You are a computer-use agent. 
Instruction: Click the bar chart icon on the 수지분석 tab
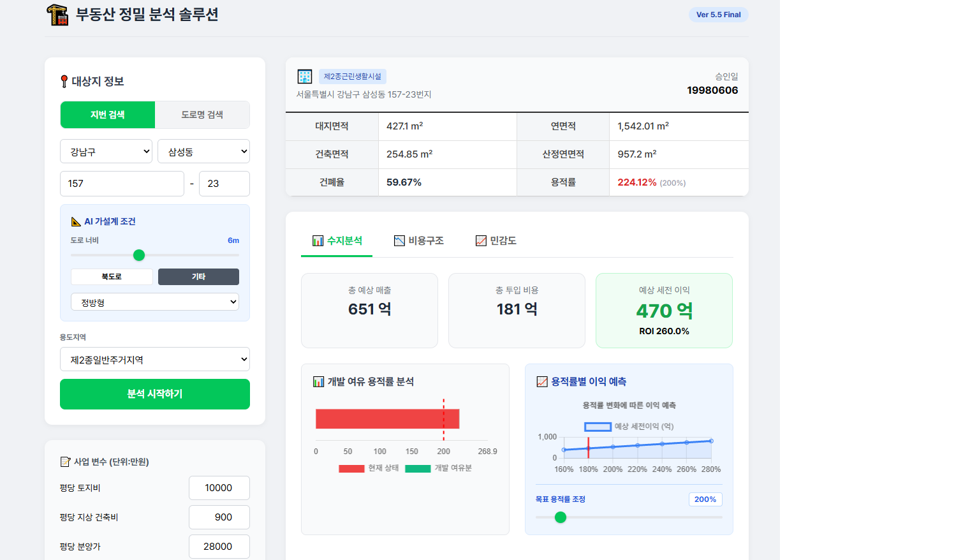[x=318, y=240]
